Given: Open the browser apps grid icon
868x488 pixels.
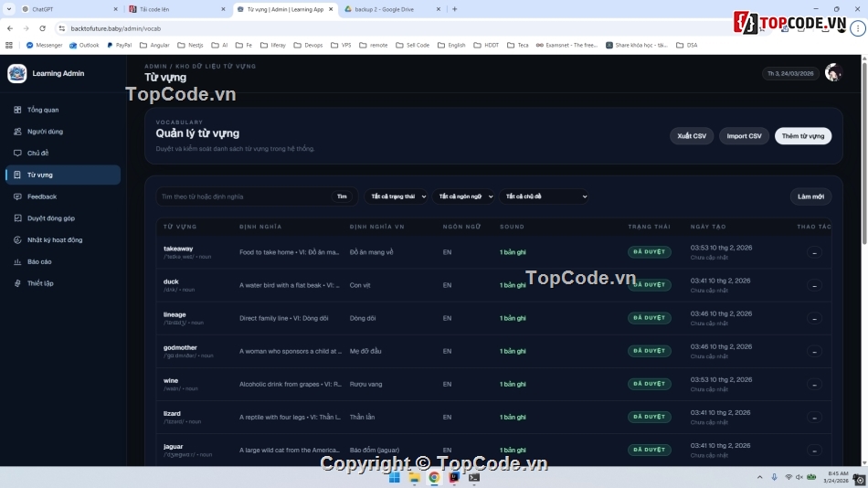Looking at the screenshot, I should 9,46.
